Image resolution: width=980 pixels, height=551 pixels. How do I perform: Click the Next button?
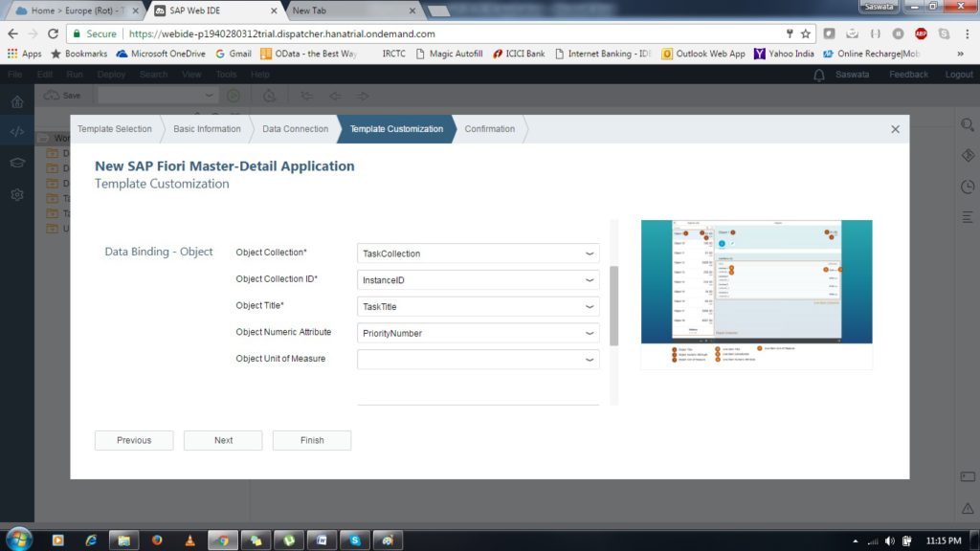[223, 440]
